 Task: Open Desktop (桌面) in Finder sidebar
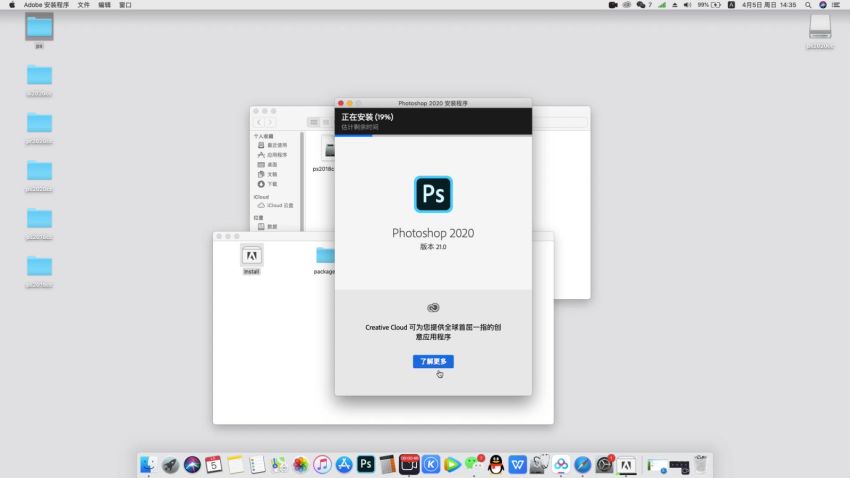[267, 165]
